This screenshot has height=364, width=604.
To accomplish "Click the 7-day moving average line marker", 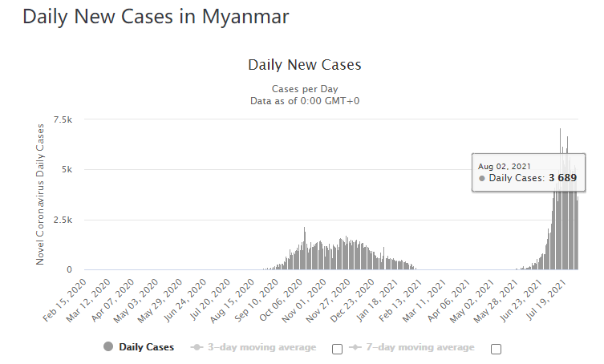I will [x=355, y=347].
